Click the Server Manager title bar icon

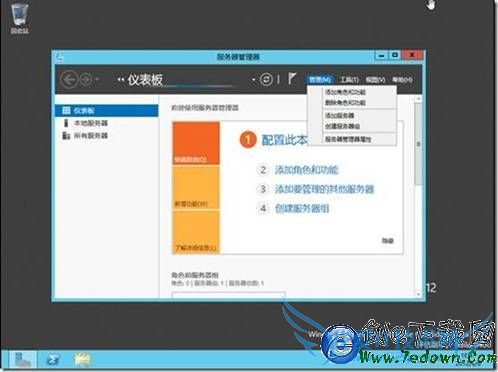(x=60, y=57)
